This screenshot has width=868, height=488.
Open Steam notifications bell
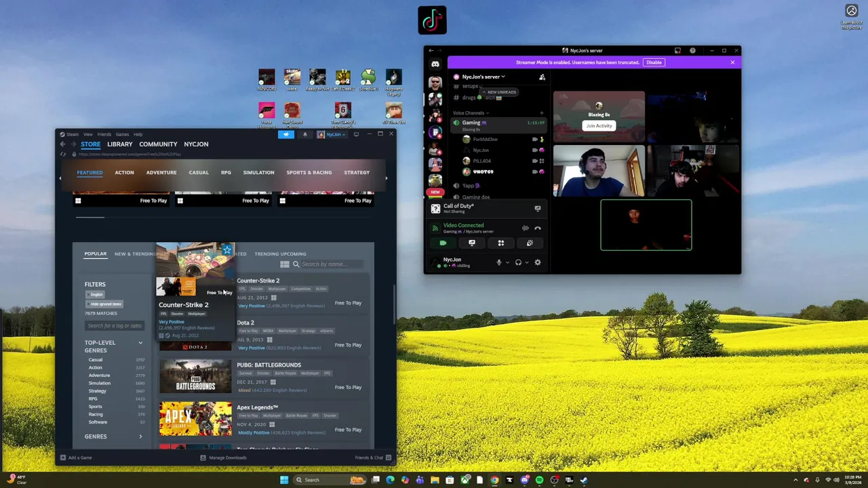pyautogui.click(x=304, y=134)
